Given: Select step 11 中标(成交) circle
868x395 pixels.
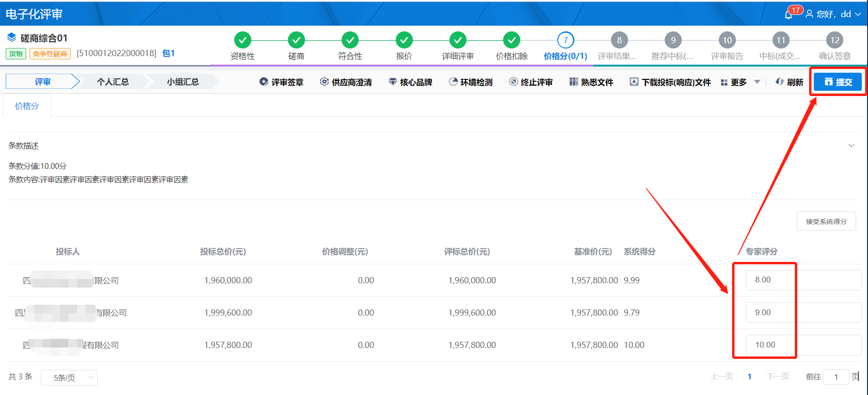Looking at the screenshot, I should click(781, 40).
